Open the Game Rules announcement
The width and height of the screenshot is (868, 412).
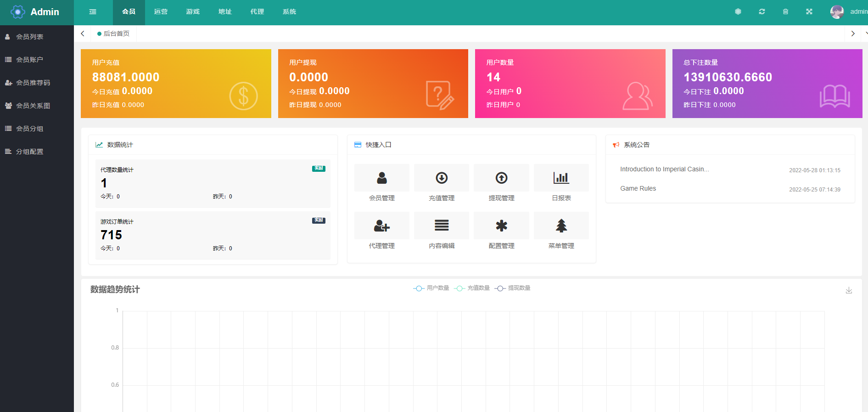coord(638,189)
